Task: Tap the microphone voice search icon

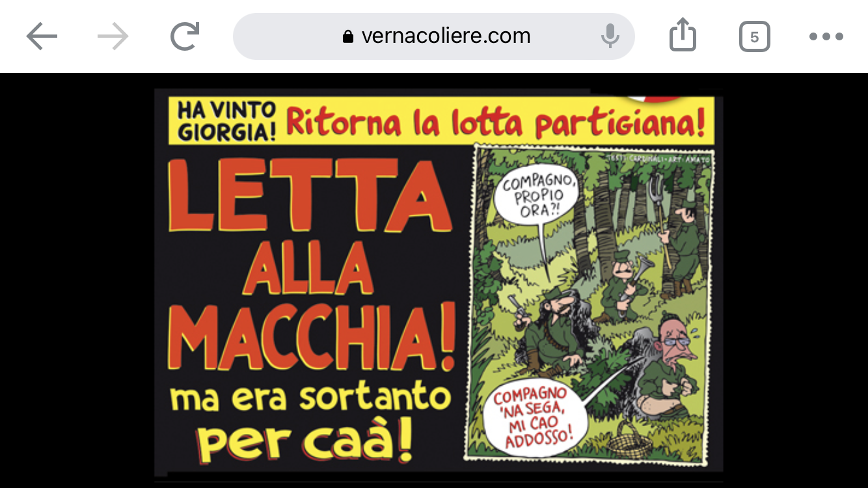Action: tap(610, 36)
